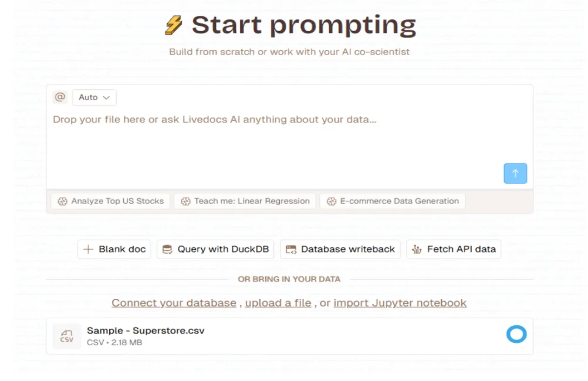The width and height of the screenshot is (588, 381).
Task: Click the upload a file link
Action: point(278,302)
